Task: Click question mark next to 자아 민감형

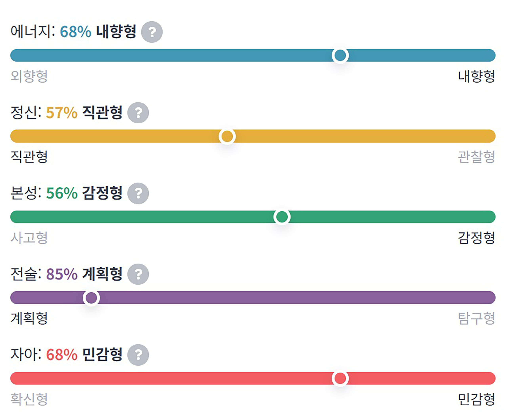Action: click(x=138, y=355)
